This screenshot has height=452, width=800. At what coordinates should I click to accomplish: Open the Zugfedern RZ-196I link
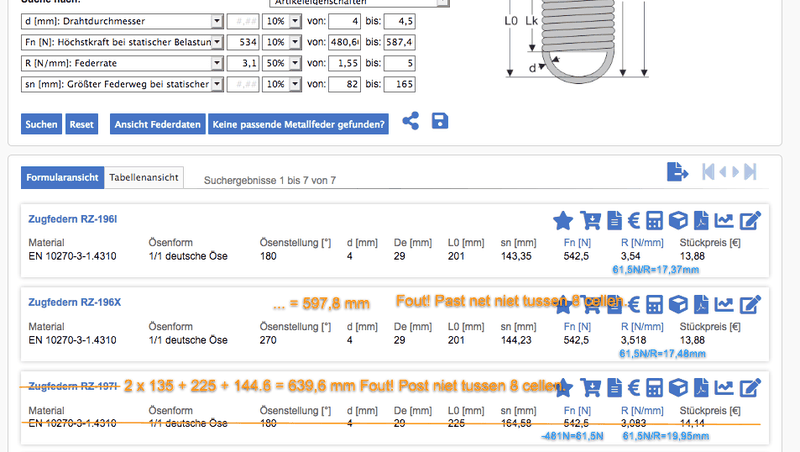tap(73, 219)
